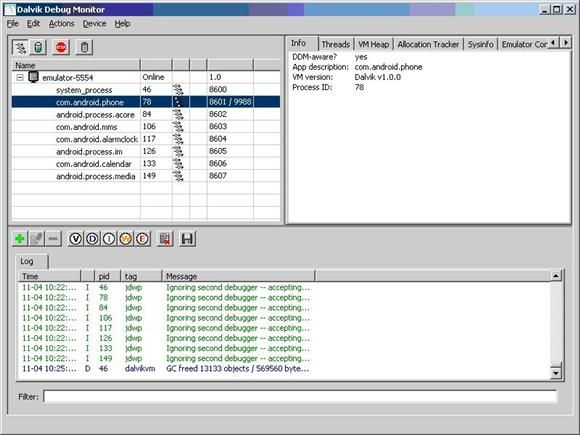The image size is (580, 435).
Task: Select the android.process.acore process
Action: (x=146, y=114)
